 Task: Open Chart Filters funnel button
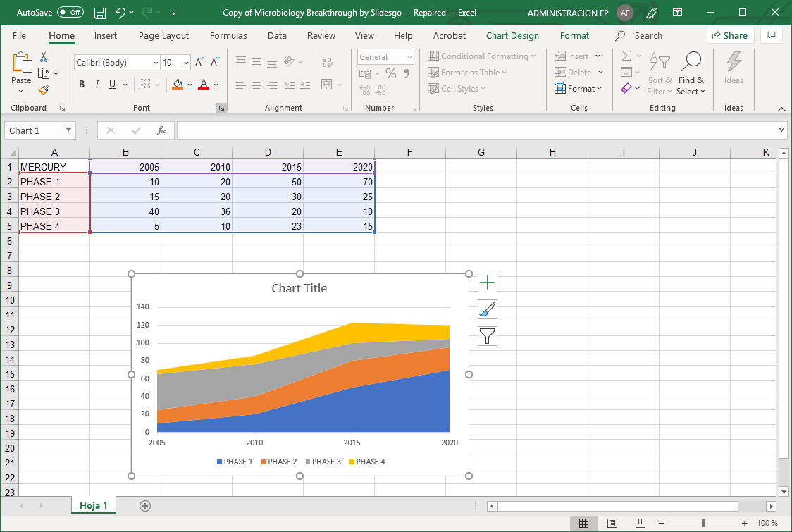pos(488,336)
